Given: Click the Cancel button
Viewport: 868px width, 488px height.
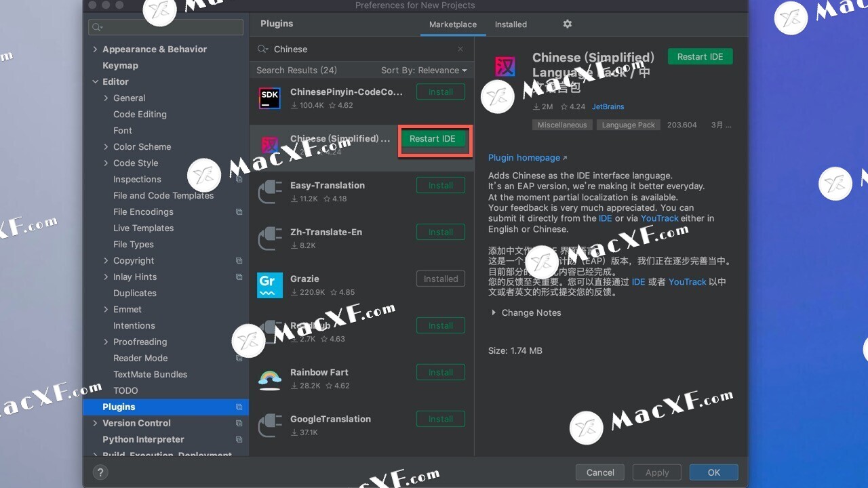Looking at the screenshot, I should pos(600,472).
